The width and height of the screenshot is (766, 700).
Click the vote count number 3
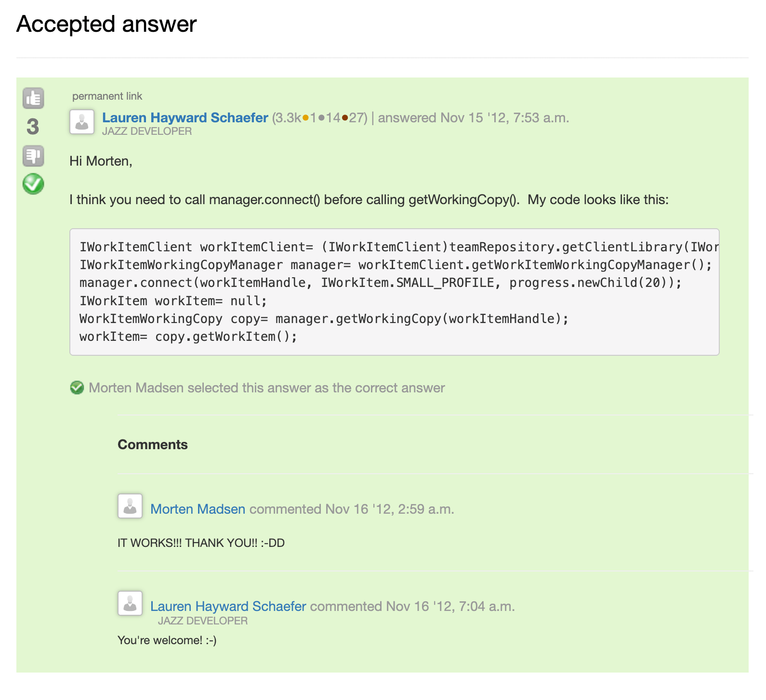pos(33,127)
